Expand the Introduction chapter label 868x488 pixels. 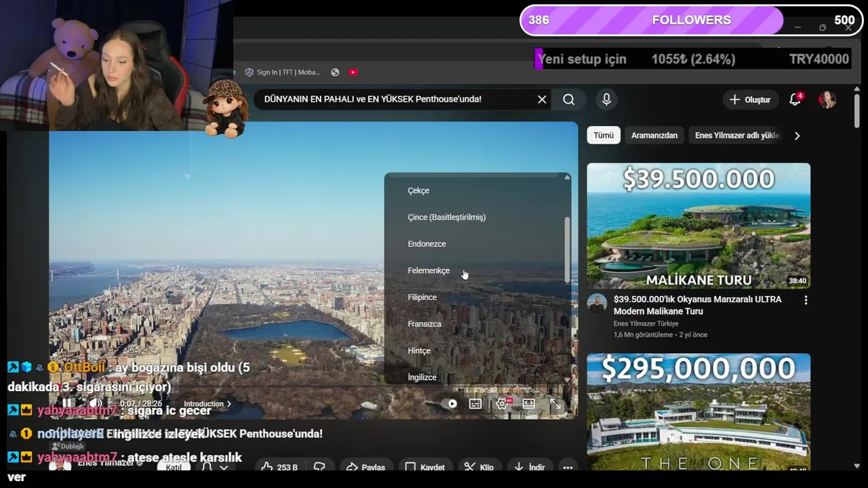[208, 404]
